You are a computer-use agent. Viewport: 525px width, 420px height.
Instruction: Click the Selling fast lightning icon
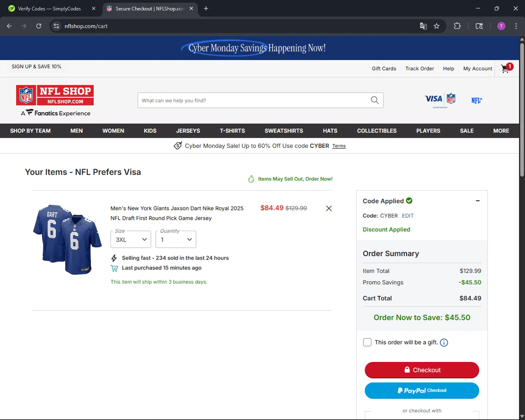(x=114, y=258)
